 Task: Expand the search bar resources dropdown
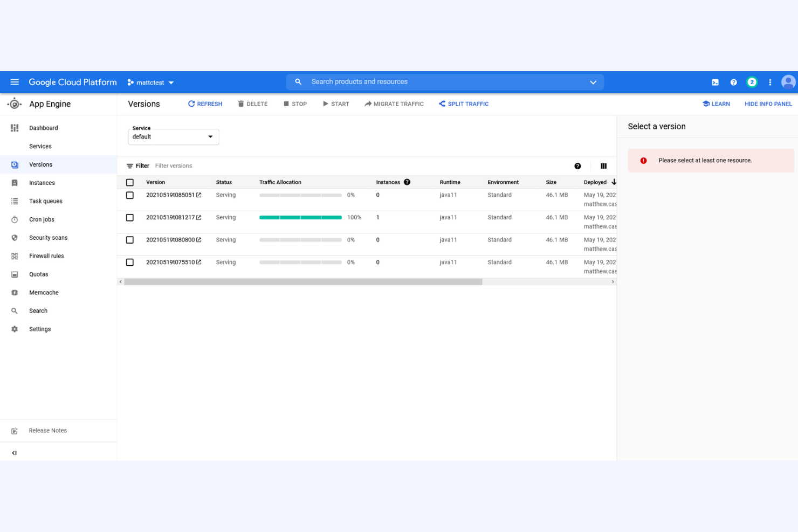[x=593, y=82]
